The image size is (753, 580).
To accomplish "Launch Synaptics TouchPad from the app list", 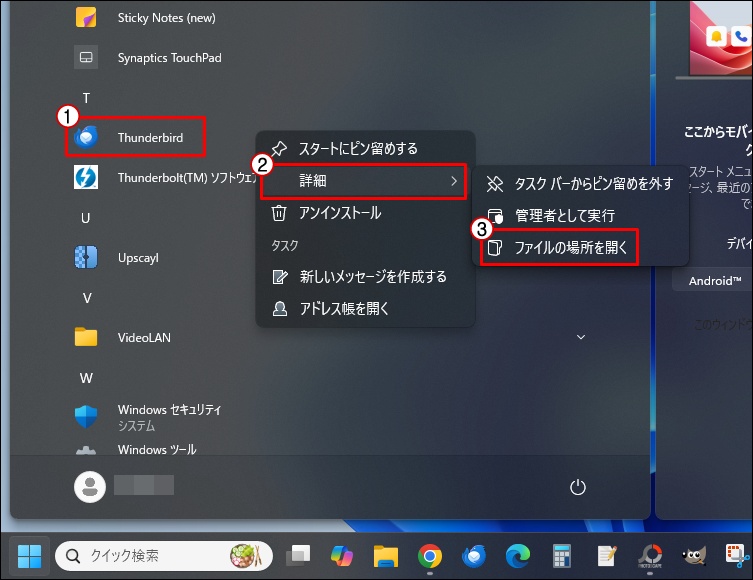I will [x=148, y=58].
